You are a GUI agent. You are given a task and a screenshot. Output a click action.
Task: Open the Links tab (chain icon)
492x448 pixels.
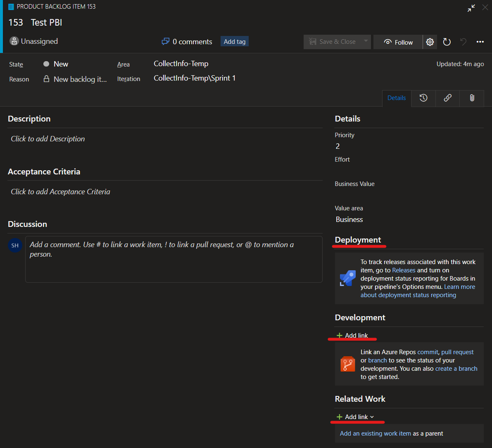pyautogui.click(x=447, y=98)
